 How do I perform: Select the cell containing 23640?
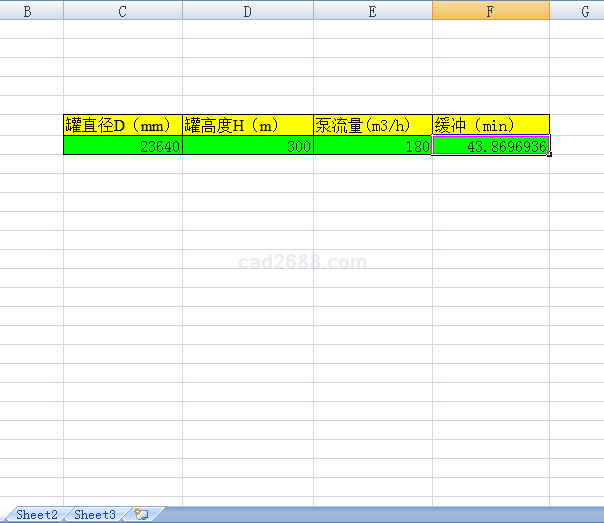coord(122,145)
